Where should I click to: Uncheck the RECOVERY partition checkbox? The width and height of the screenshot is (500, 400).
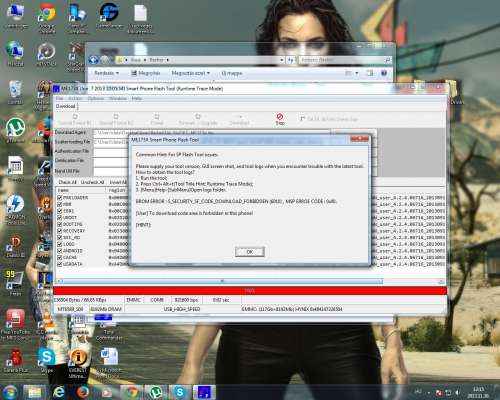coord(60,231)
